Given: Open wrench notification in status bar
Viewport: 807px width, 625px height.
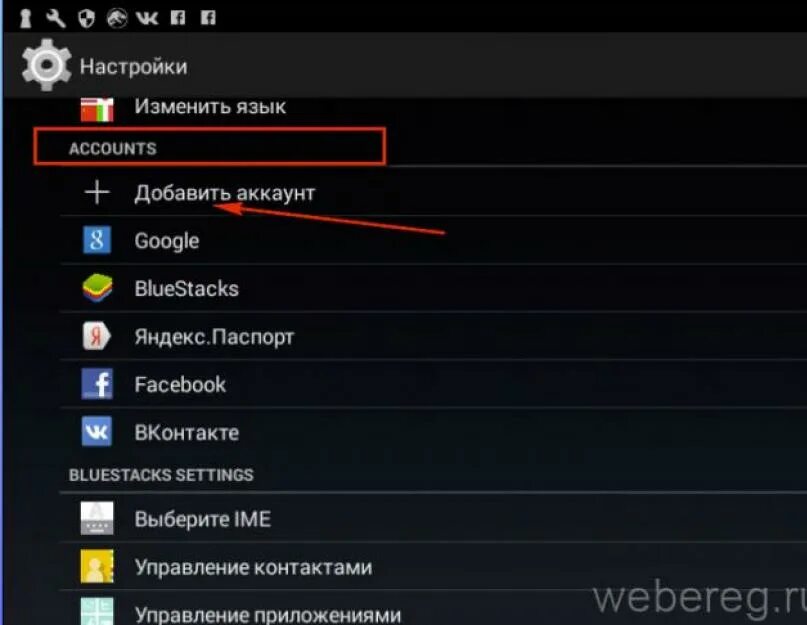Looking at the screenshot, I should 56,19.
